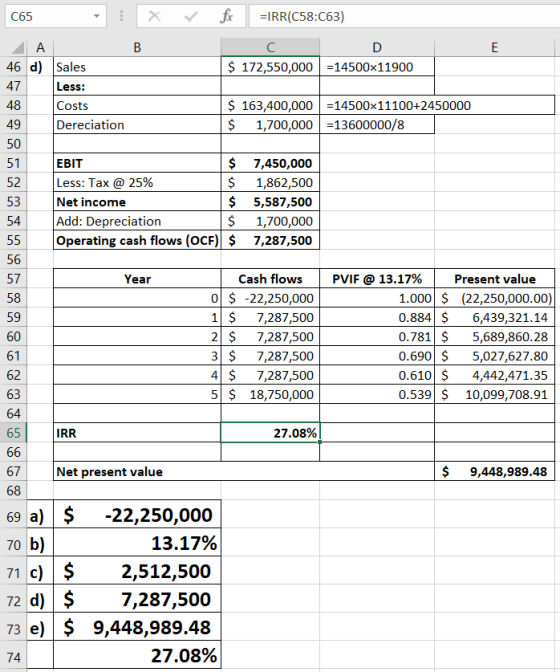Click the Insert Function fx icon
Viewport: 560px width, 672px height.
point(226,17)
